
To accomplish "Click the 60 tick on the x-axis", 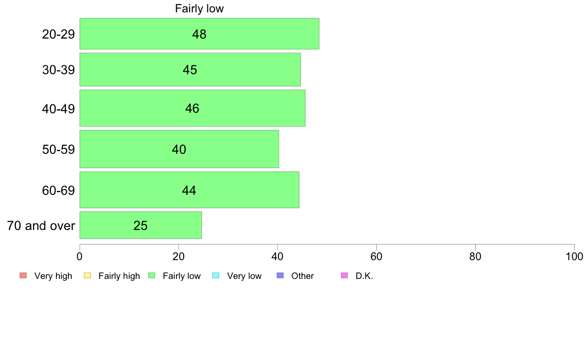I will coord(376,256).
